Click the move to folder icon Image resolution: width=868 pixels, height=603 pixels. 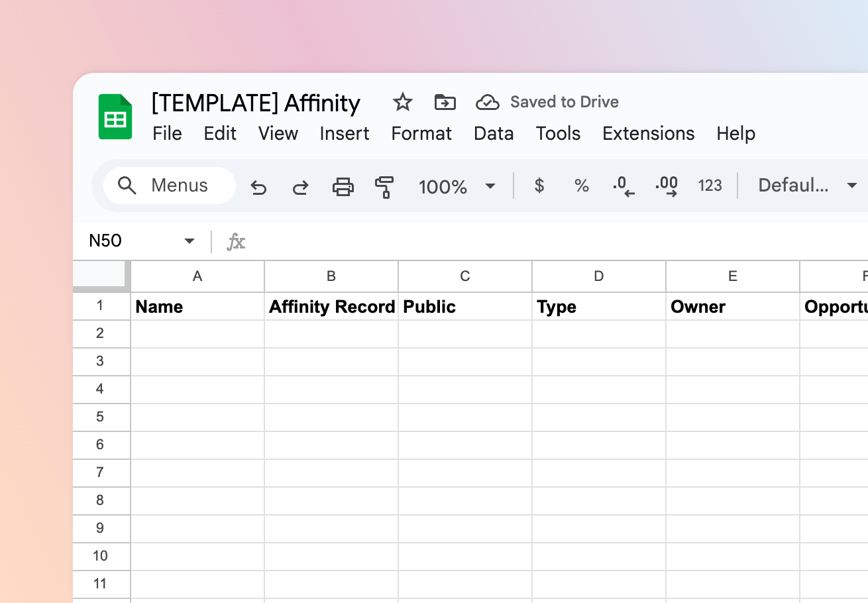445,102
